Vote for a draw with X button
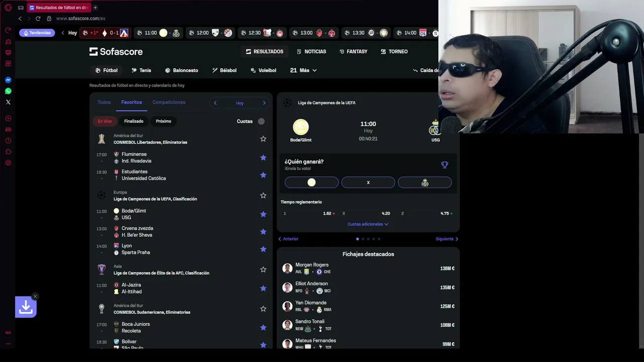The width and height of the screenshot is (644, 362). 368,183
